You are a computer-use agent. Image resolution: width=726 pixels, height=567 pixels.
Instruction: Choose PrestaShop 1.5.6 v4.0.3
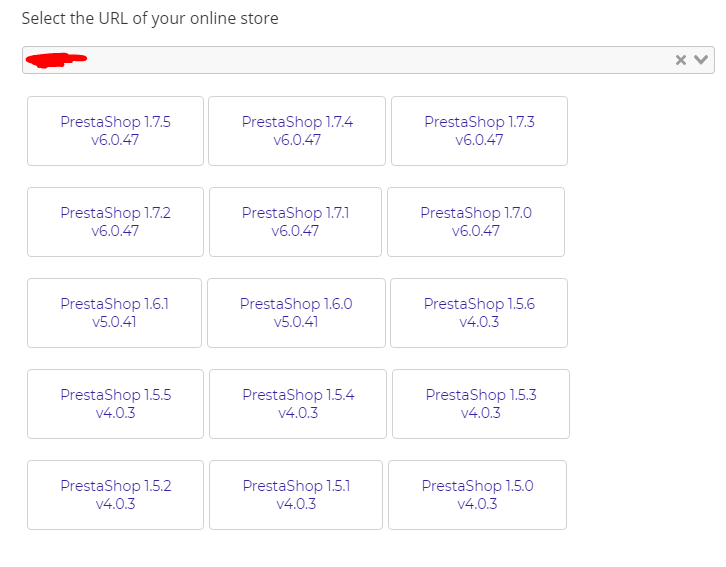pos(479,313)
